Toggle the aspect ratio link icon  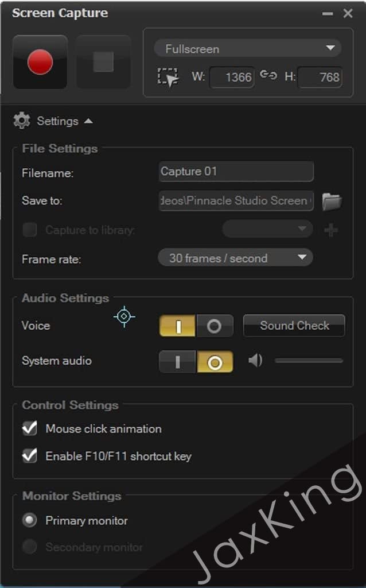point(268,75)
